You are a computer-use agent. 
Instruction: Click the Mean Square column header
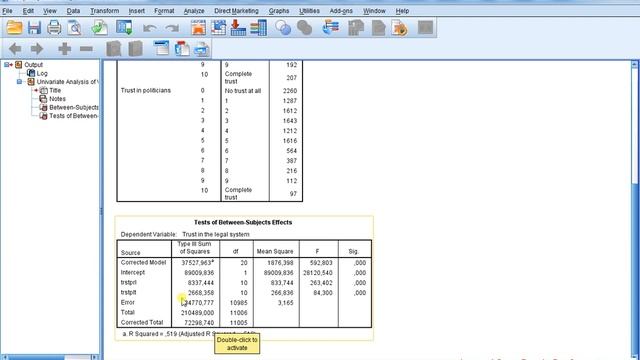point(275,251)
